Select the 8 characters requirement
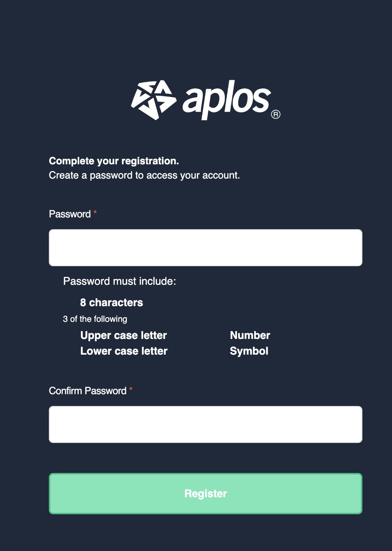Image resolution: width=392 pixels, height=551 pixels. tap(112, 303)
